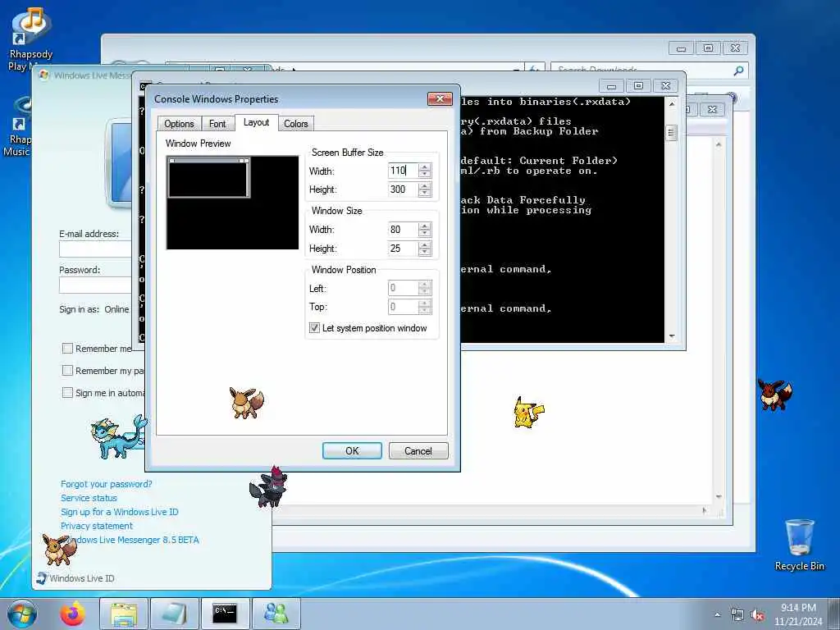Click console scrollbar up arrow
840x630 pixels.
(x=671, y=103)
